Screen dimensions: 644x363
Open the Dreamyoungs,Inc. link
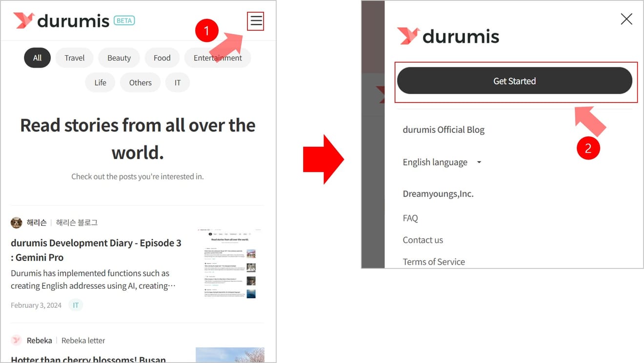pos(438,194)
